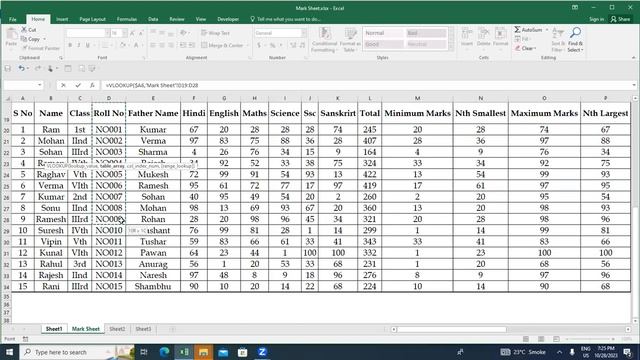Open the Merge & Center dropdown arrow
This screenshot has width=640, height=360.
point(247,45)
